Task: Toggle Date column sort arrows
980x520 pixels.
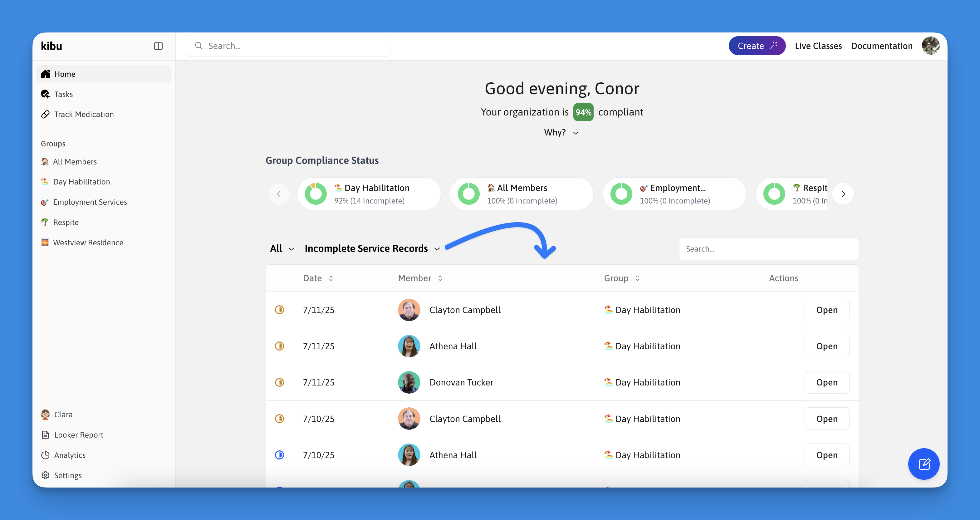Action: (331, 278)
